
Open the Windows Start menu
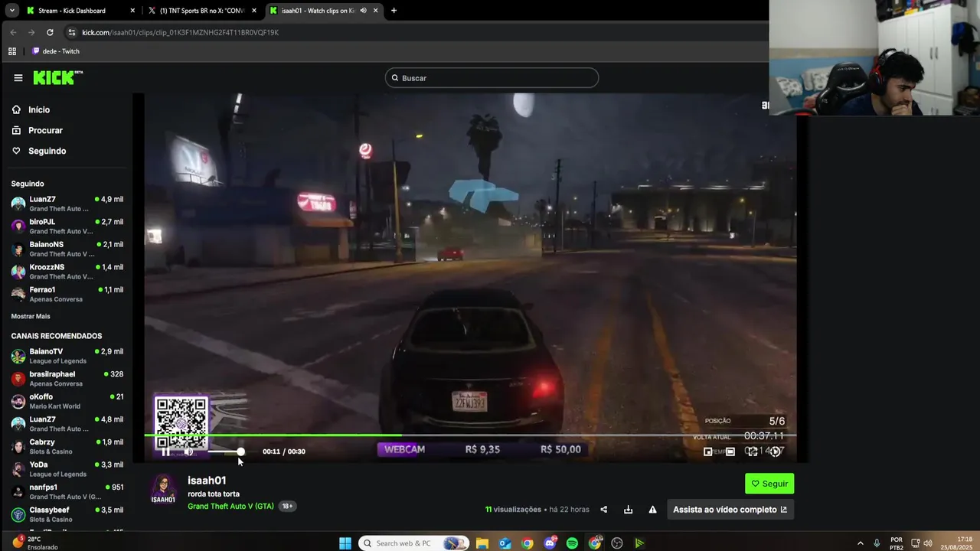[345, 543]
